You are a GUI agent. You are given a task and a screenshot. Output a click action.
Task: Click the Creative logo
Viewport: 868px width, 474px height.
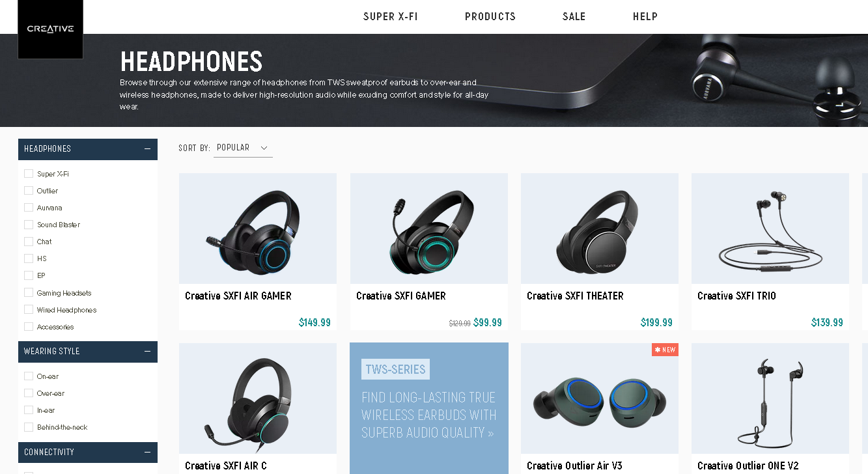tap(50, 29)
